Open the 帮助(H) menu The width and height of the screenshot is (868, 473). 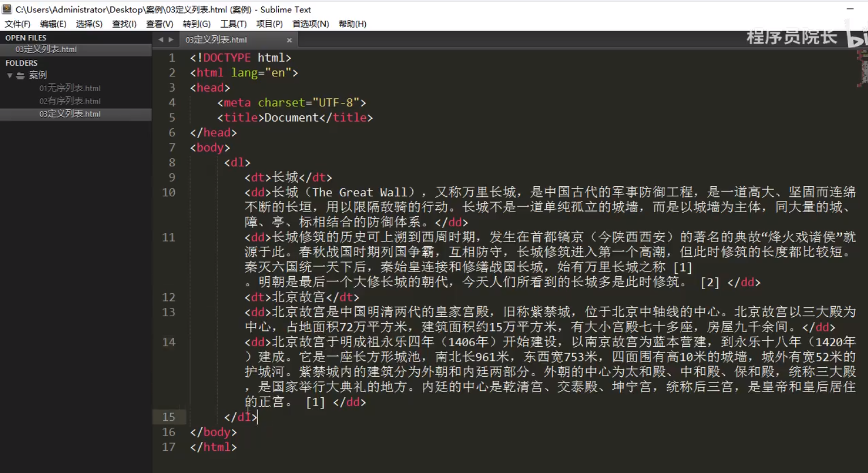tap(352, 24)
